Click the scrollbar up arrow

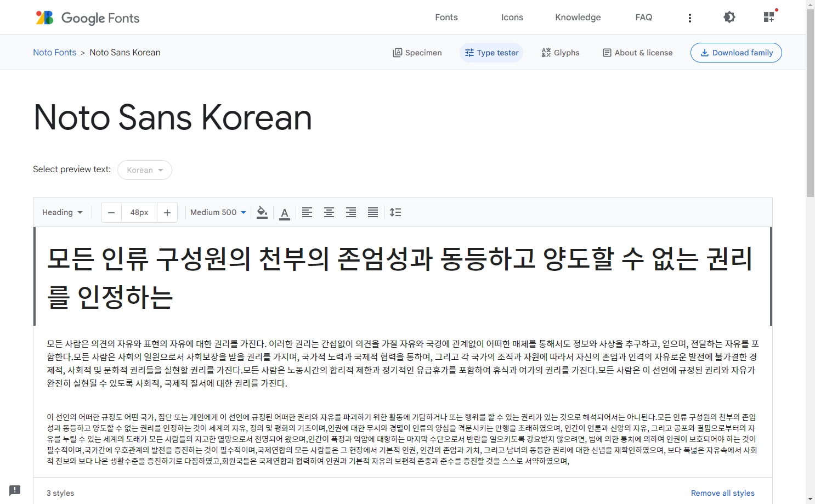(810, 4)
